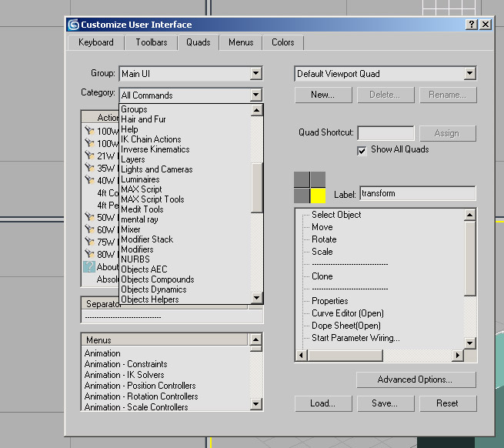Choose the Objects AEC category

[x=185, y=269]
